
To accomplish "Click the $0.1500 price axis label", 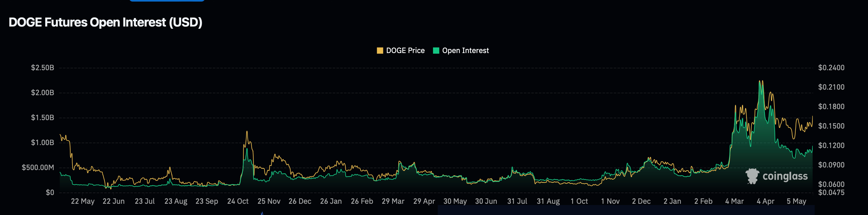I will 831,126.
